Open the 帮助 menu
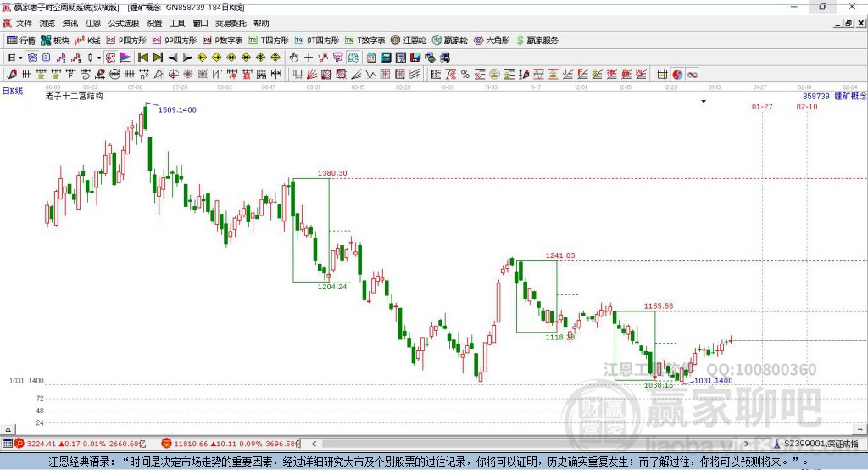The height and width of the screenshot is (470, 868). point(261,23)
